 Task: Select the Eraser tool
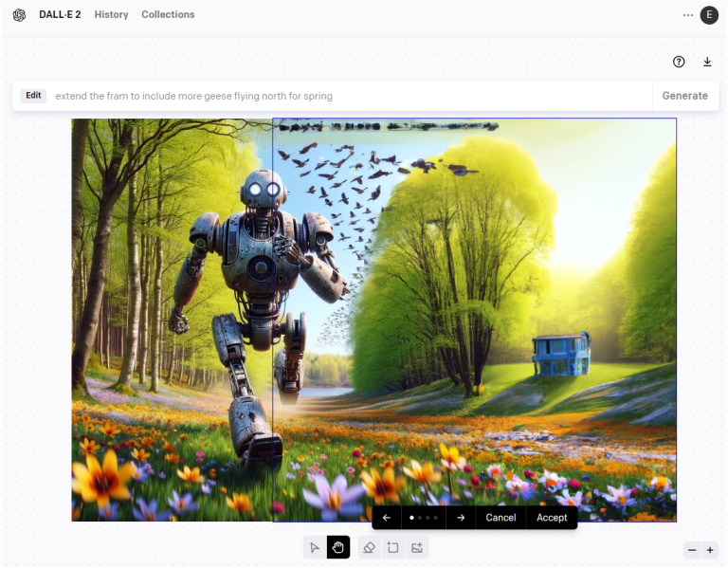point(370,548)
